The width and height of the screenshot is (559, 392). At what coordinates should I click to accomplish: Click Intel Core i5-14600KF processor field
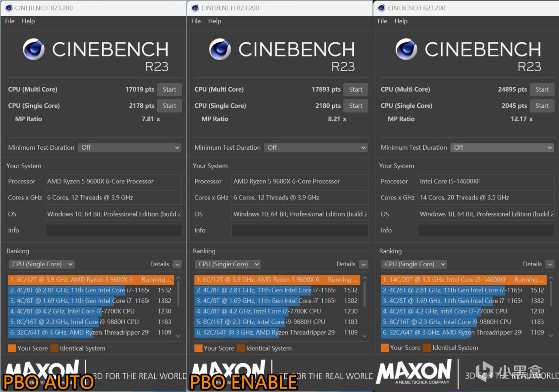click(x=486, y=181)
